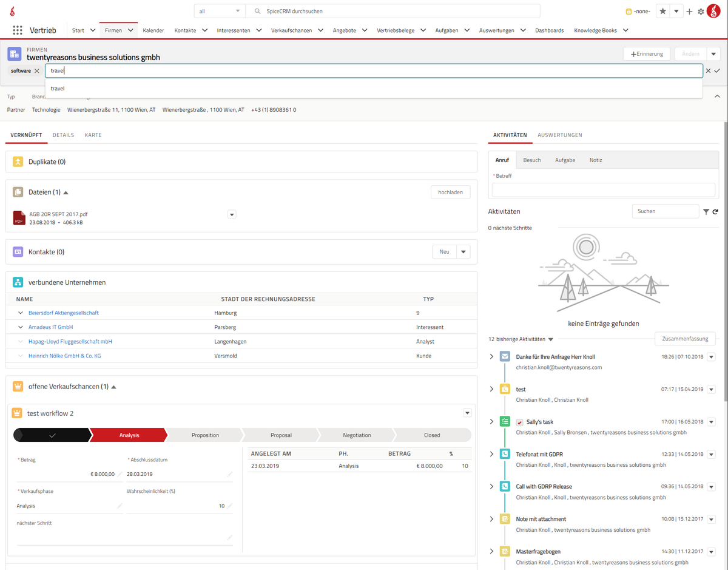This screenshot has width=728, height=570.
Task: Collapse the Dateien panel triangle
Action: [66, 192]
